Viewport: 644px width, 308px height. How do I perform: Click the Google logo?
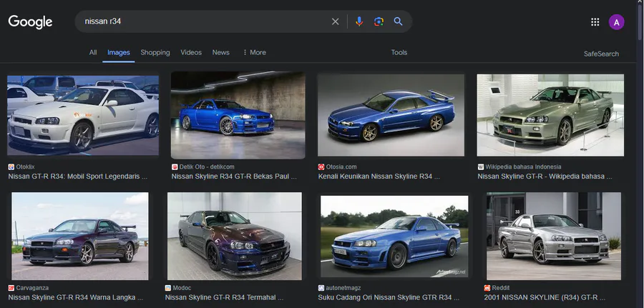pyautogui.click(x=30, y=21)
